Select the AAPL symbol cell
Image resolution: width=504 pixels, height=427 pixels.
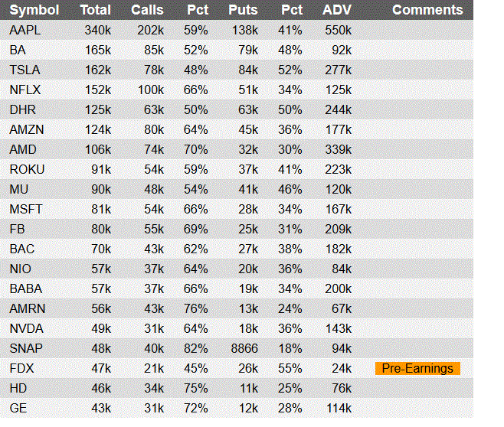coord(25,30)
